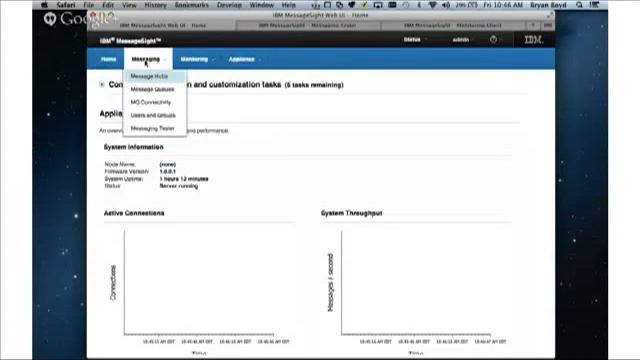This screenshot has height=360, width=640.
Task: Click the Active Connections chart area
Action: click(199, 282)
